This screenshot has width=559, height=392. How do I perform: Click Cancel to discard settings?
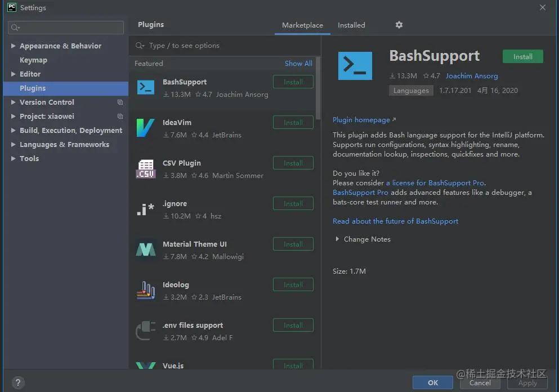(480, 383)
